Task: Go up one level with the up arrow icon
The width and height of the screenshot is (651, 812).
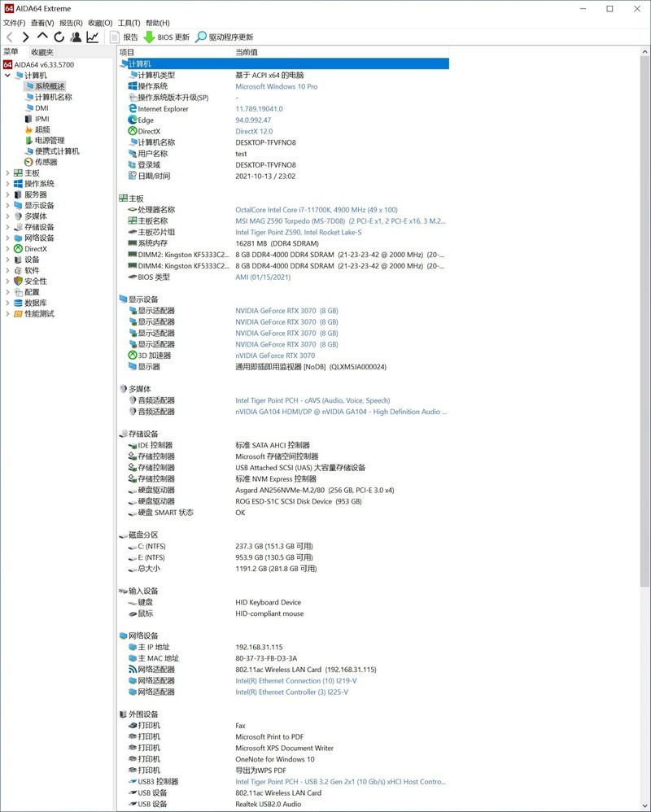Action: [42, 37]
